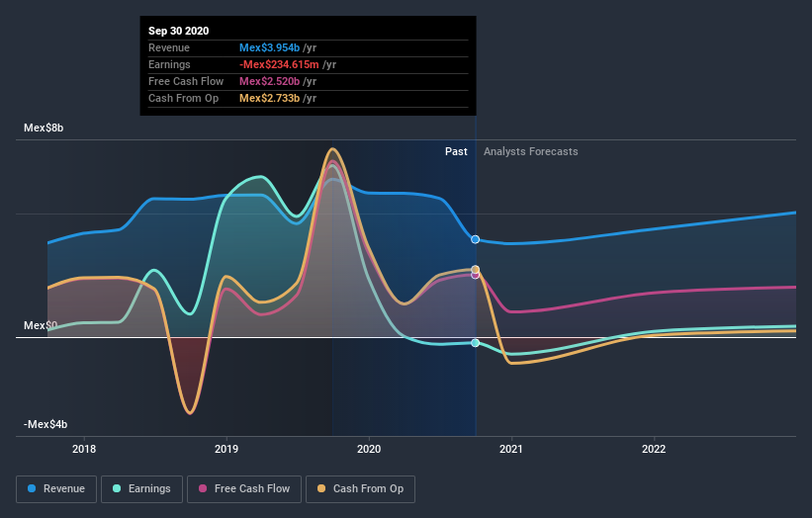The height and width of the screenshot is (518, 812).
Task: Click the 2021 x-axis label
Action: pyautogui.click(x=511, y=449)
